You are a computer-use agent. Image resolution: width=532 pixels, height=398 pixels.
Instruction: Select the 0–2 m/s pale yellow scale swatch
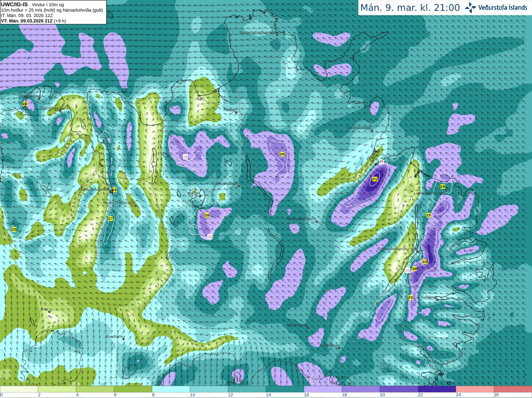[19, 389]
